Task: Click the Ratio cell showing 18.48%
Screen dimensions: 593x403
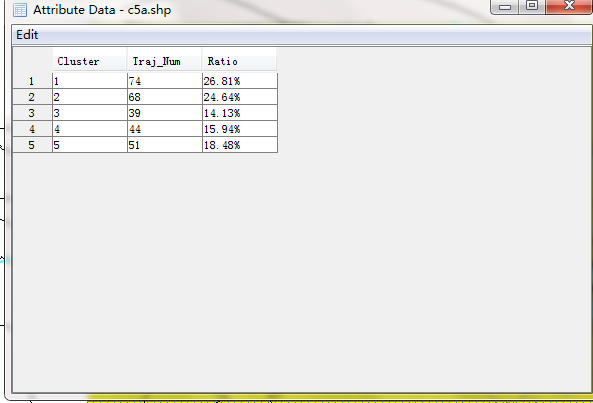Action: coord(240,145)
